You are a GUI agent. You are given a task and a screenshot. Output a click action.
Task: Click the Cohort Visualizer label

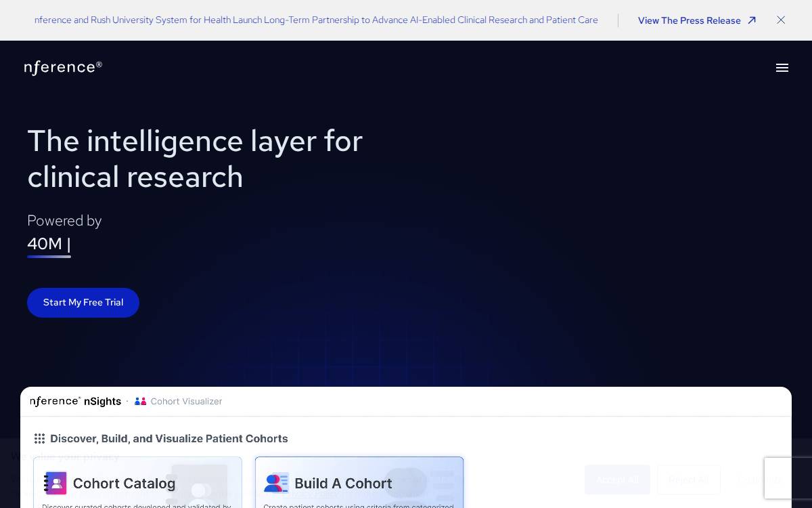click(x=186, y=402)
